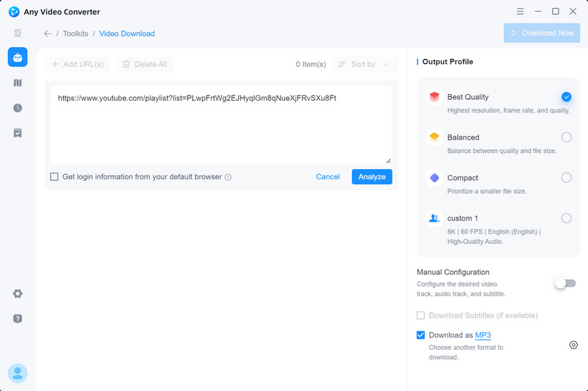Expand the sidebar menu toggle icon
The width and height of the screenshot is (588, 391).
[x=18, y=33]
